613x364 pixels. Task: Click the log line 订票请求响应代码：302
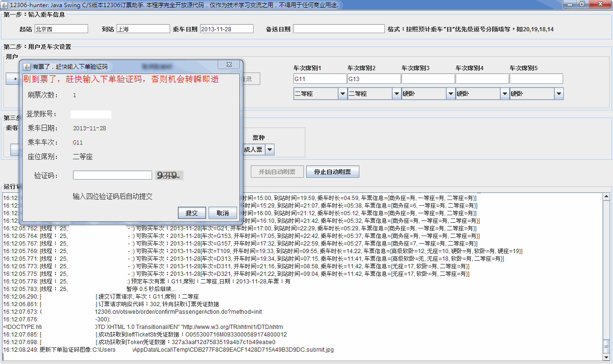tap(111, 304)
